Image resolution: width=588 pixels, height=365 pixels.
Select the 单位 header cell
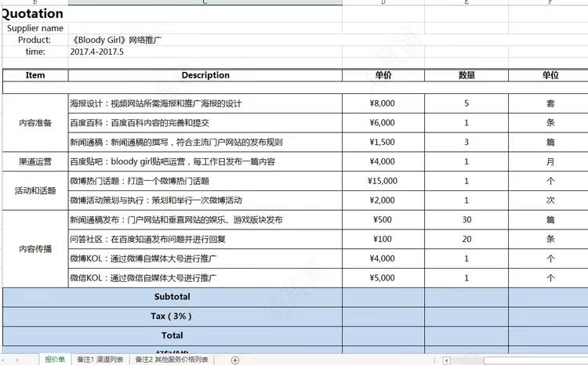(548, 75)
